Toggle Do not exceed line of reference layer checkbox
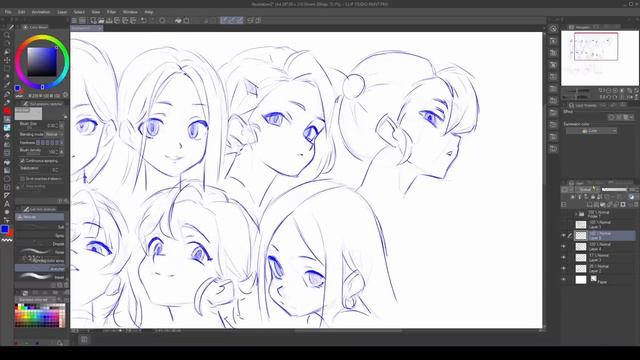Screen dimensions: 640x360 pos(22,179)
